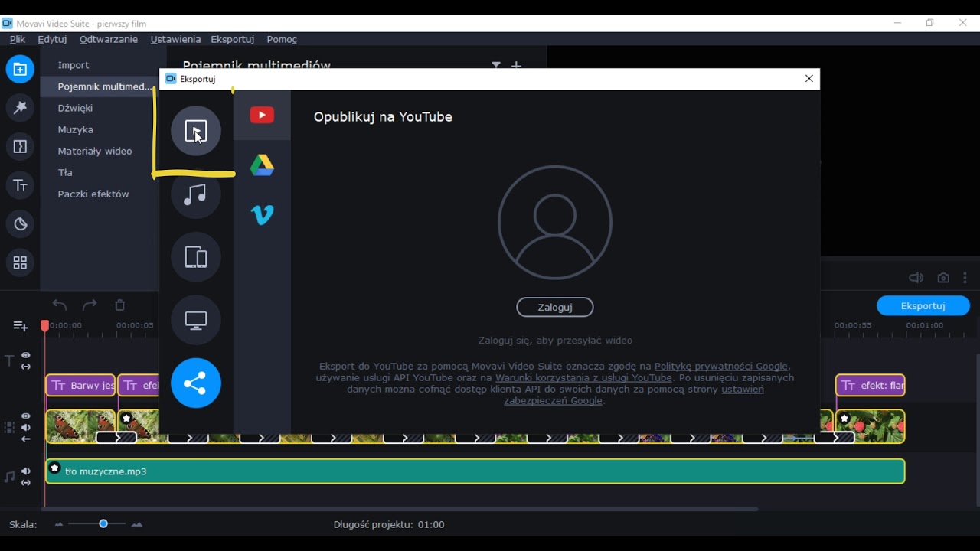Click the undo arrow above timeline
Screen dimensions: 980x551
coord(60,305)
